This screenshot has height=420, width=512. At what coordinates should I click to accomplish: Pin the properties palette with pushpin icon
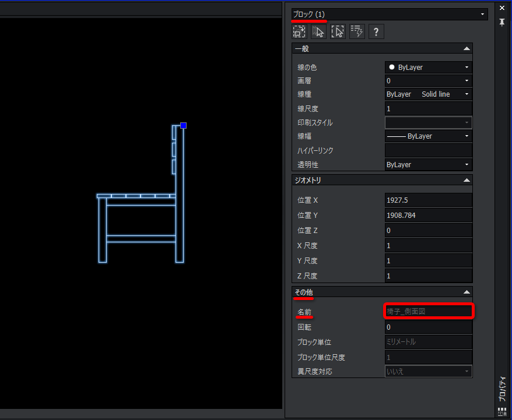click(x=502, y=22)
